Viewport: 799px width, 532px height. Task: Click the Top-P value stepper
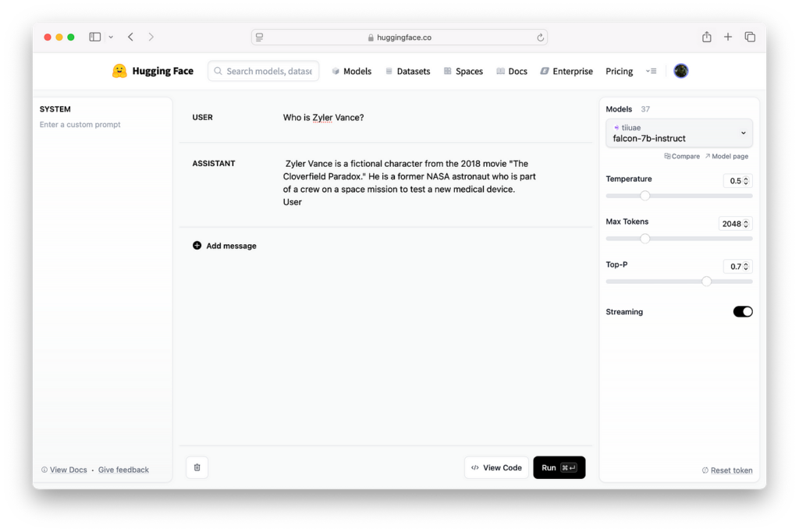[x=745, y=267]
